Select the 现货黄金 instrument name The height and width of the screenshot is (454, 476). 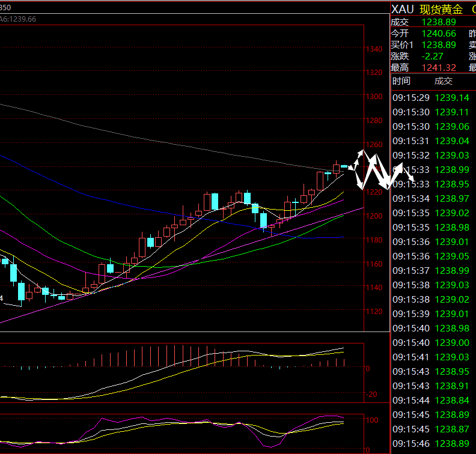tap(441, 9)
